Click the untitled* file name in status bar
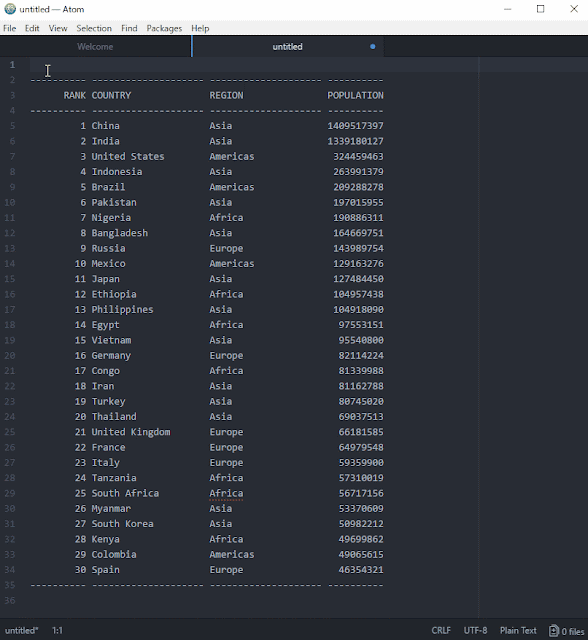This screenshot has height=640, width=588. pyautogui.click(x=21, y=631)
